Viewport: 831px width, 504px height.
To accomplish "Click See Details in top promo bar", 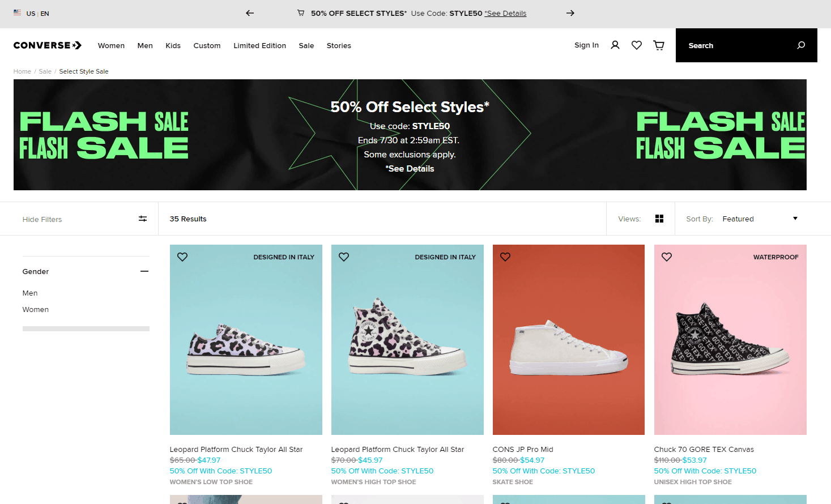I will (x=505, y=13).
